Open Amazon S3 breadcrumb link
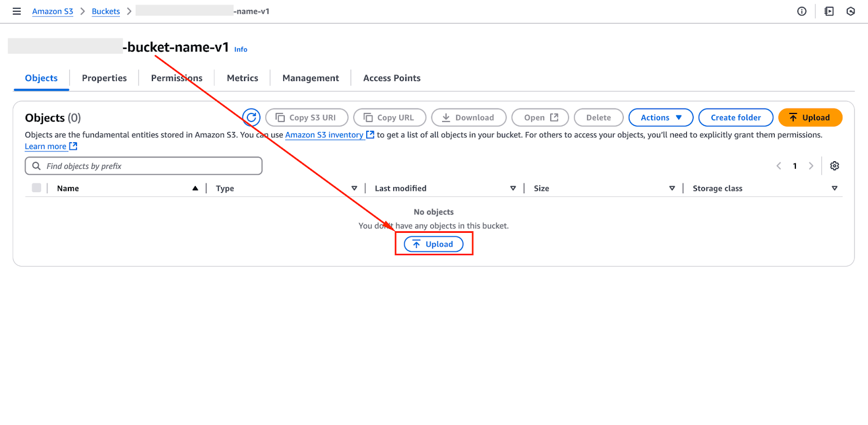Image resolution: width=868 pixels, height=425 pixels. pyautogui.click(x=53, y=11)
